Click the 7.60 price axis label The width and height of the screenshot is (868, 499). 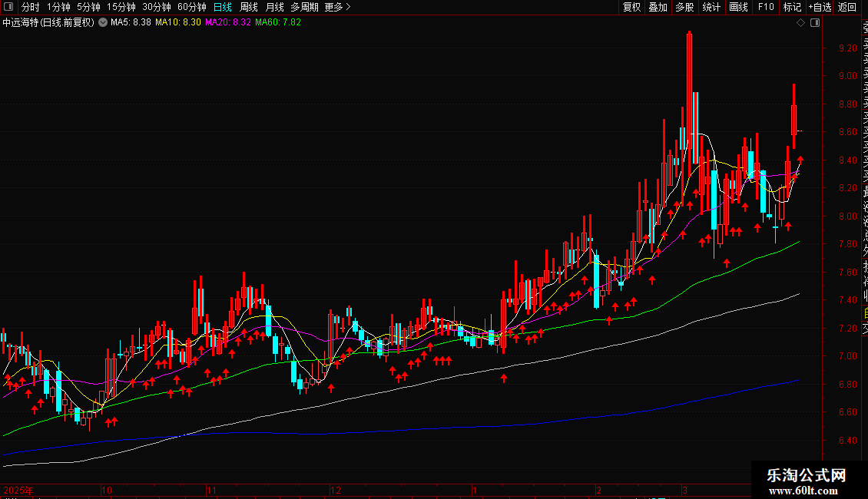click(847, 273)
